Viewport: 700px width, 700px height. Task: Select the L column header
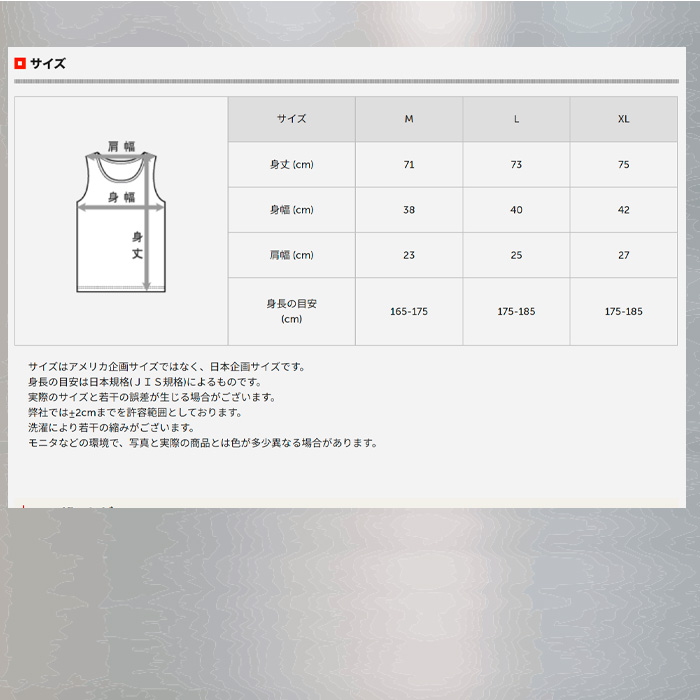516,119
